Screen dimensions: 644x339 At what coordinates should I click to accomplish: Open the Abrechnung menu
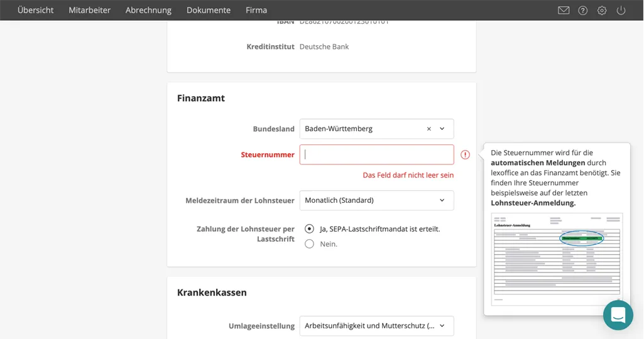[148, 10]
